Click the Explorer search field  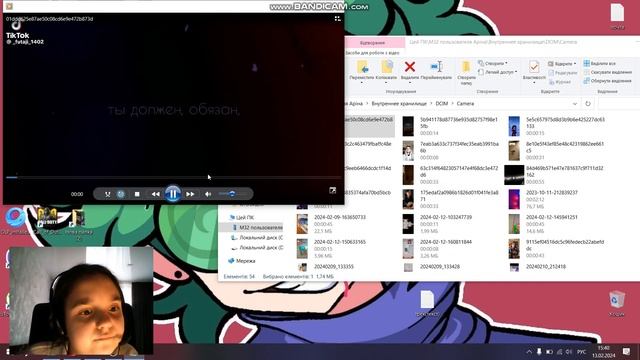tap(618, 104)
